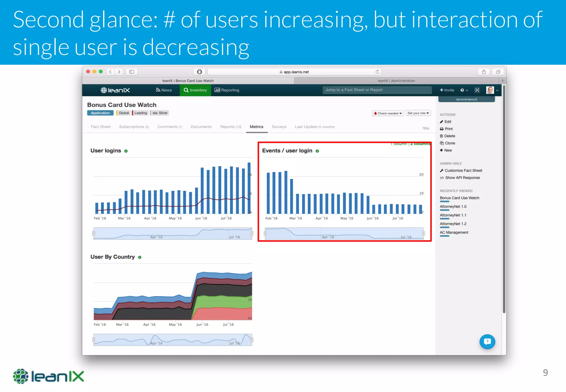The image size is (566, 392).
Task: Click the sla: Silver tag
Action: 159,113
